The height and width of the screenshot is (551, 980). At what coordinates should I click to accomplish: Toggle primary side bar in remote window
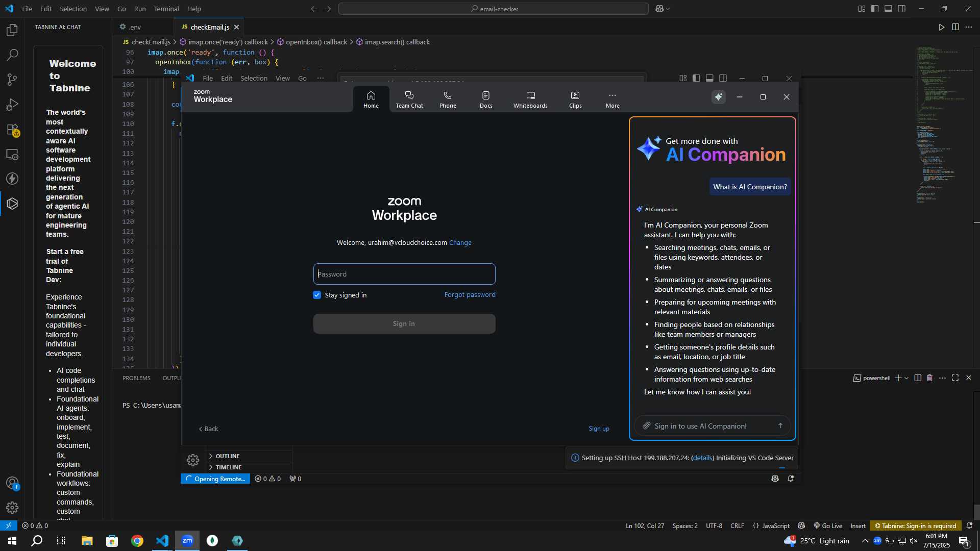[x=696, y=78]
